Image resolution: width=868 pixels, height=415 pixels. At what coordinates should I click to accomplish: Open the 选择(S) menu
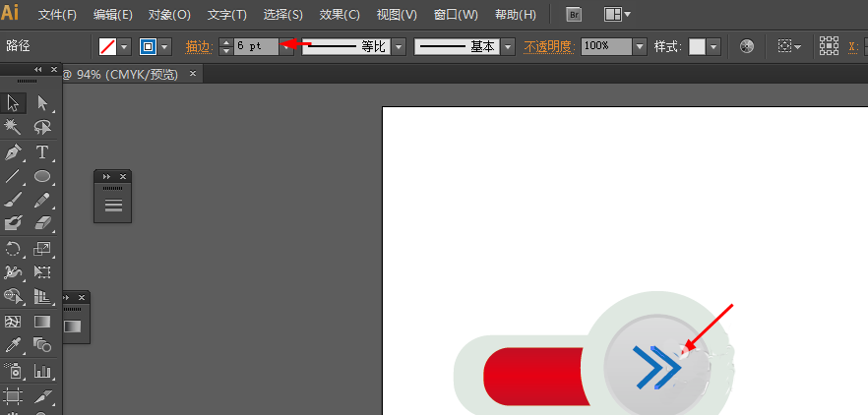[x=282, y=15]
